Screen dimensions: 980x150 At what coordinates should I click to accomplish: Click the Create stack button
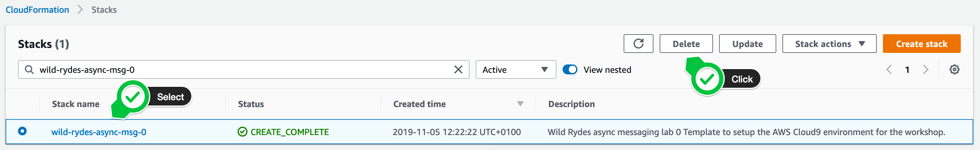921,44
